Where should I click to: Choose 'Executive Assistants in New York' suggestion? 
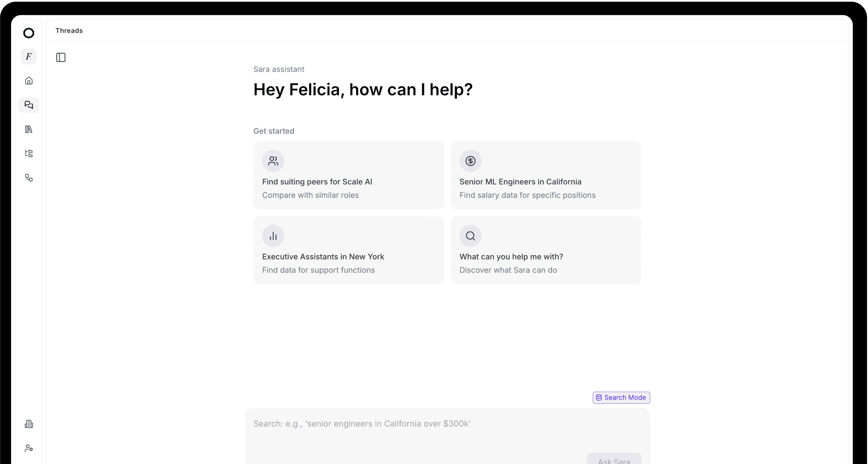348,250
